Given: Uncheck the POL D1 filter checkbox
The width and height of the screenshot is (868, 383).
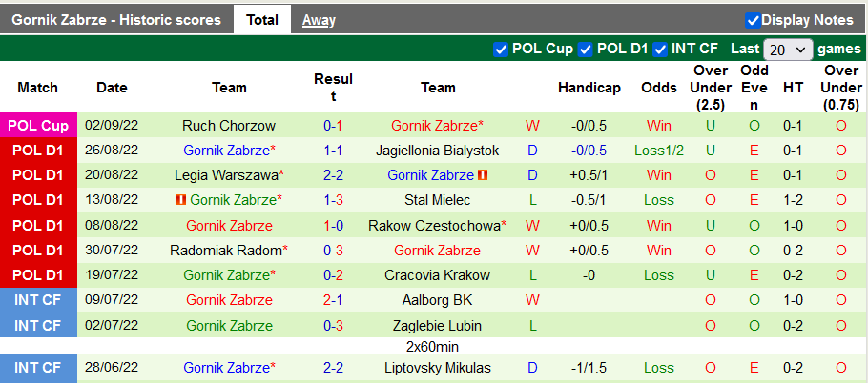Looking at the screenshot, I should (x=586, y=49).
